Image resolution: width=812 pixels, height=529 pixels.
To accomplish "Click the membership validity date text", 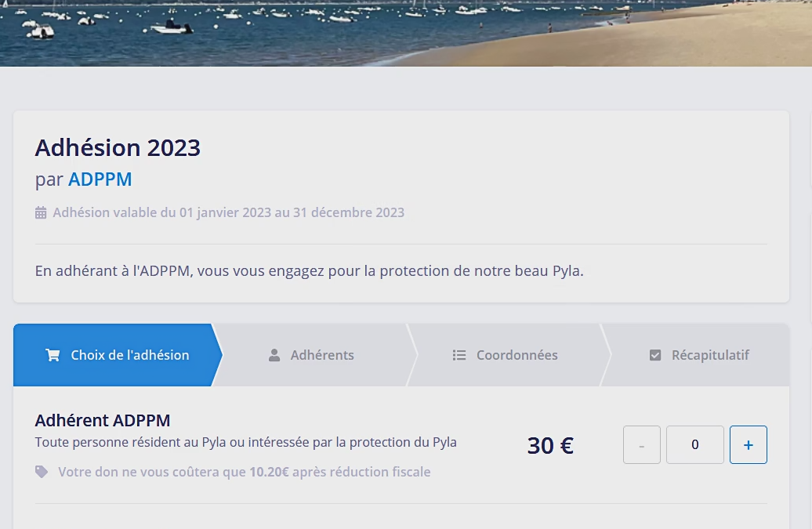I will [x=228, y=212].
